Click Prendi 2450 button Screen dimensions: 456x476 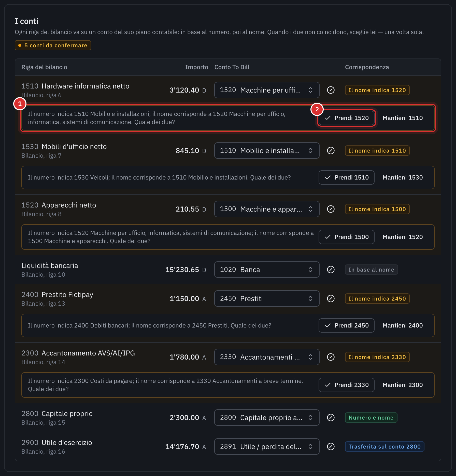pyautogui.click(x=347, y=325)
